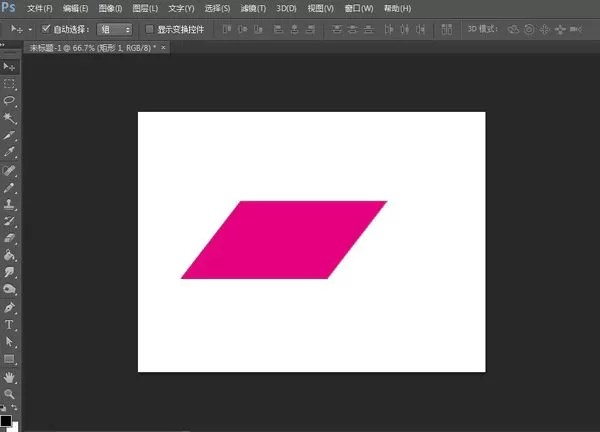
Task: Open the 编辑(E) menu
Action: point(75,8)
